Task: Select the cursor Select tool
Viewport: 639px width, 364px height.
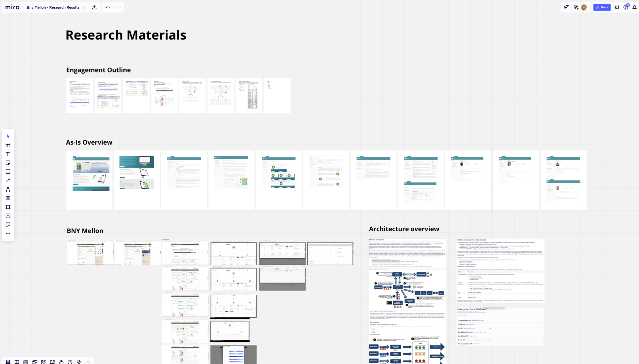Action: 8,136
